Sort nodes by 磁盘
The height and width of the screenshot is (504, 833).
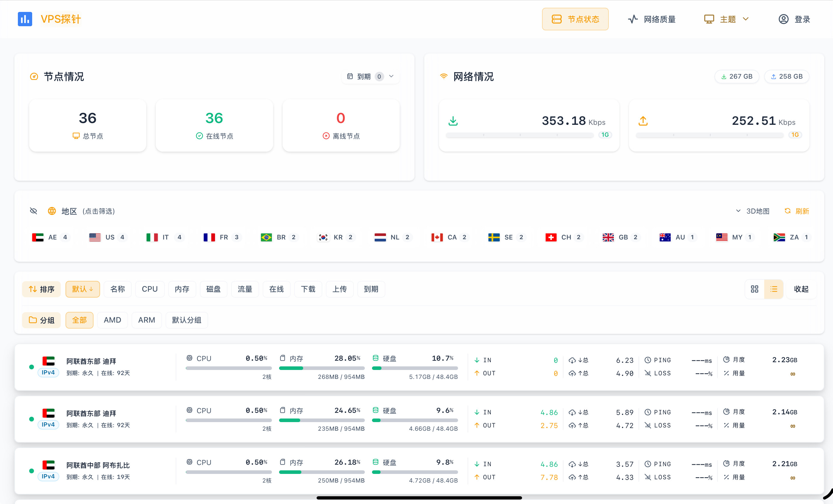pos(213,289)
